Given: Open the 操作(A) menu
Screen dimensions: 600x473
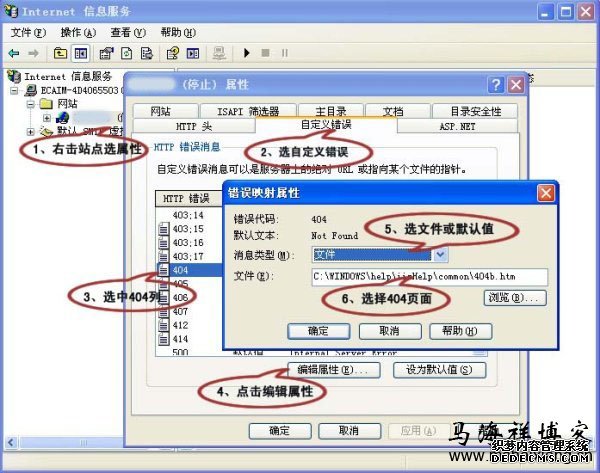Looking at the screenshot, I should (x=75, y=33).
